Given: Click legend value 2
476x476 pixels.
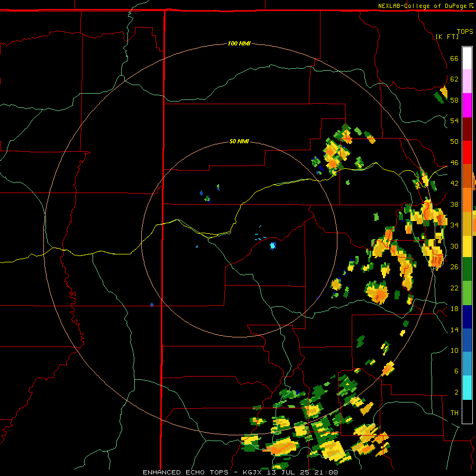Looking at the screenshot, I should 456,392.
